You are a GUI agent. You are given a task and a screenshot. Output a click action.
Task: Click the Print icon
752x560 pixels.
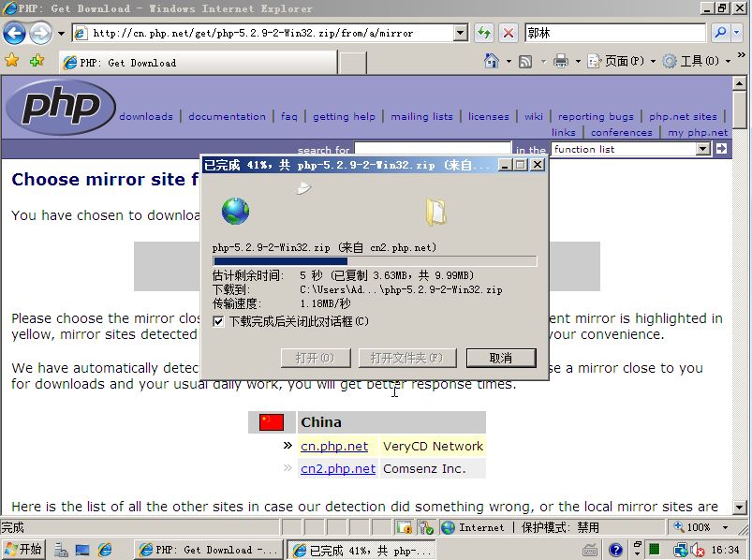(561, 61)
